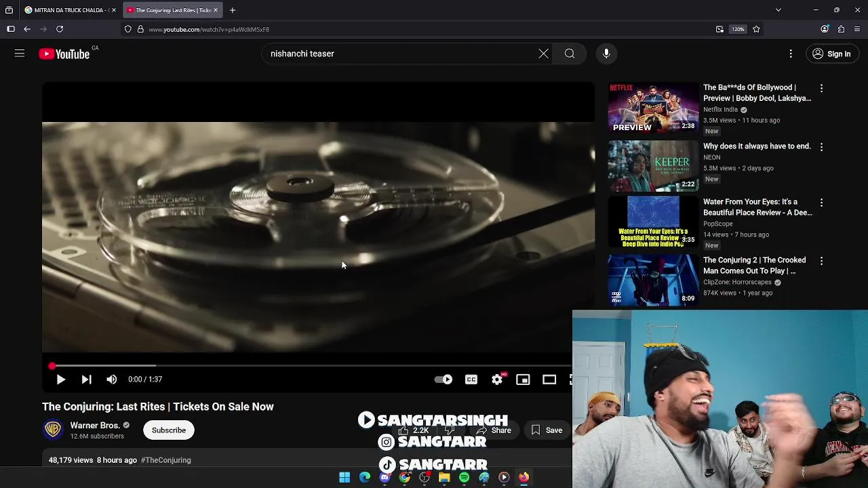Open The Conjuring 2 Crooked Man thumbnail

click(653, 280)
